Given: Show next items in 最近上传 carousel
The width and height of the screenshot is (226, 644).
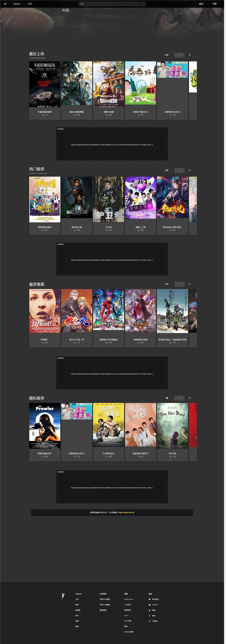Looking at the screenshot, I should pos(190,55).
